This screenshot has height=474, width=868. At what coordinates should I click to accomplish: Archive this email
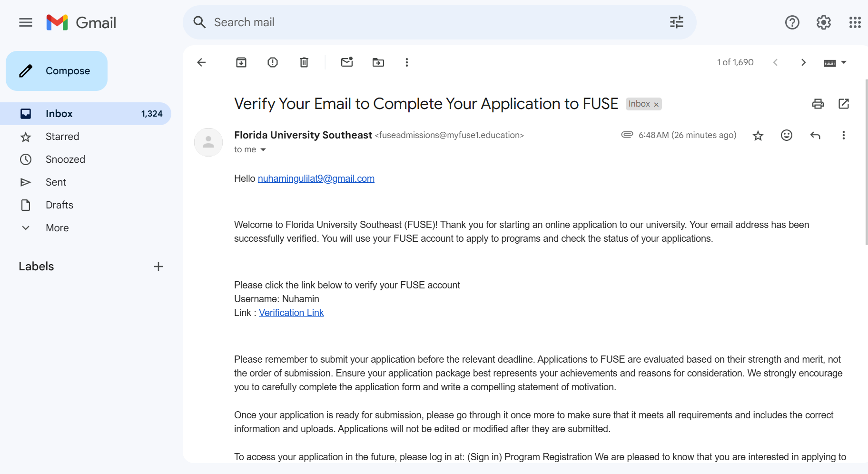click(x=241, y=62)
